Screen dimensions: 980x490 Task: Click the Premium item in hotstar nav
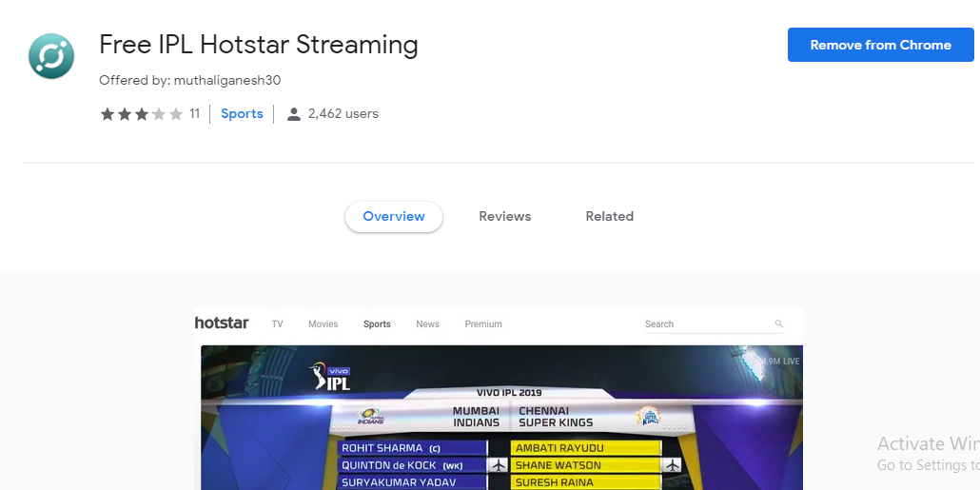pyautogui.click(x=483, y=324)
